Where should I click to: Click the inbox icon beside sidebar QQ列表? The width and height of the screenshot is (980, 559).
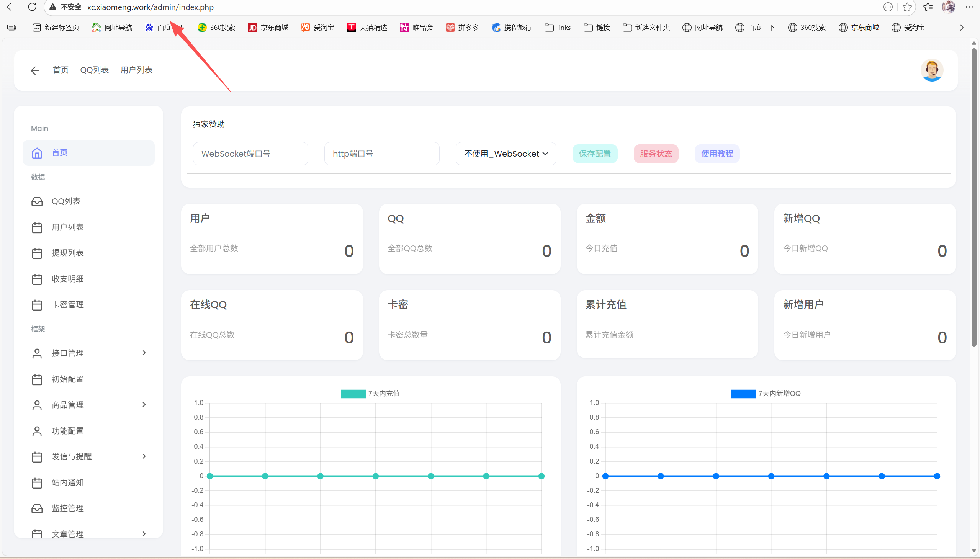[37, 201]
